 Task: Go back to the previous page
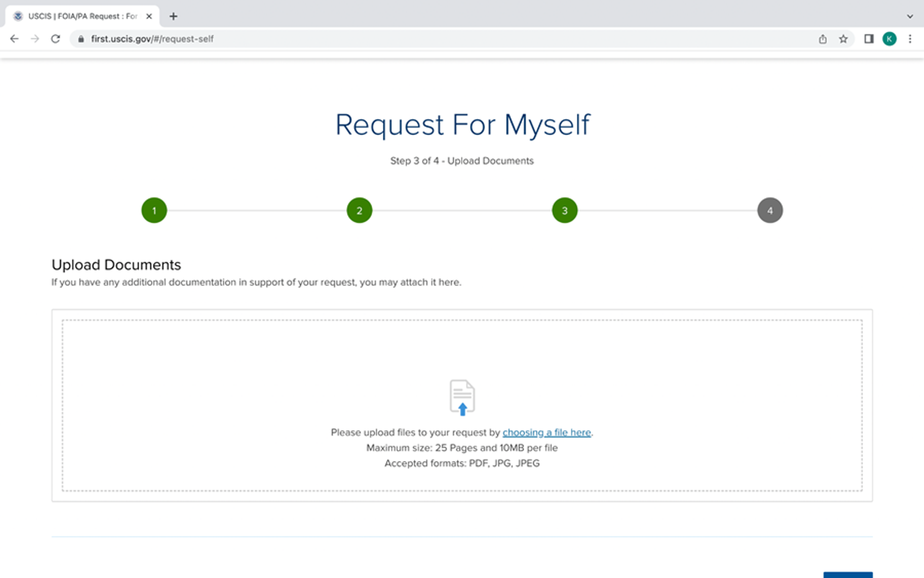14,39
